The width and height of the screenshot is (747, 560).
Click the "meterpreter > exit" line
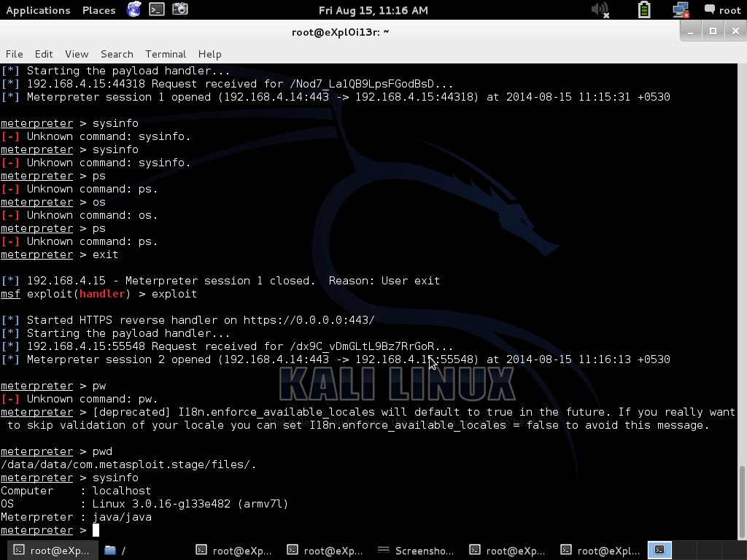coord(60,254)
